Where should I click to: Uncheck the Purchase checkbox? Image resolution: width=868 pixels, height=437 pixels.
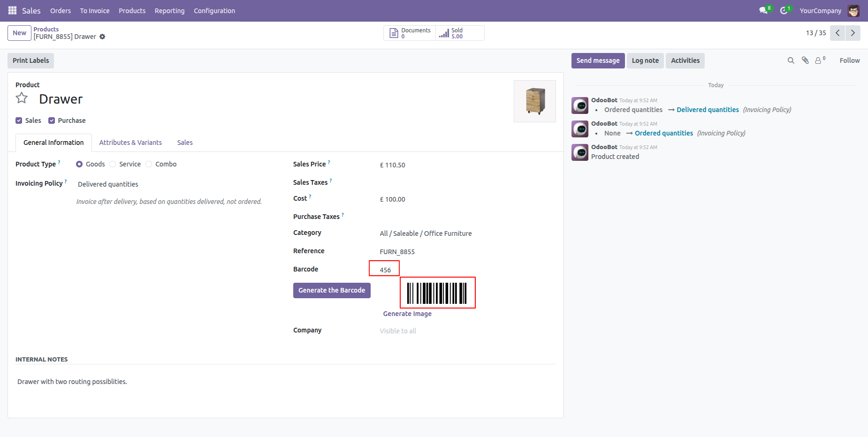tap(52, 121)
